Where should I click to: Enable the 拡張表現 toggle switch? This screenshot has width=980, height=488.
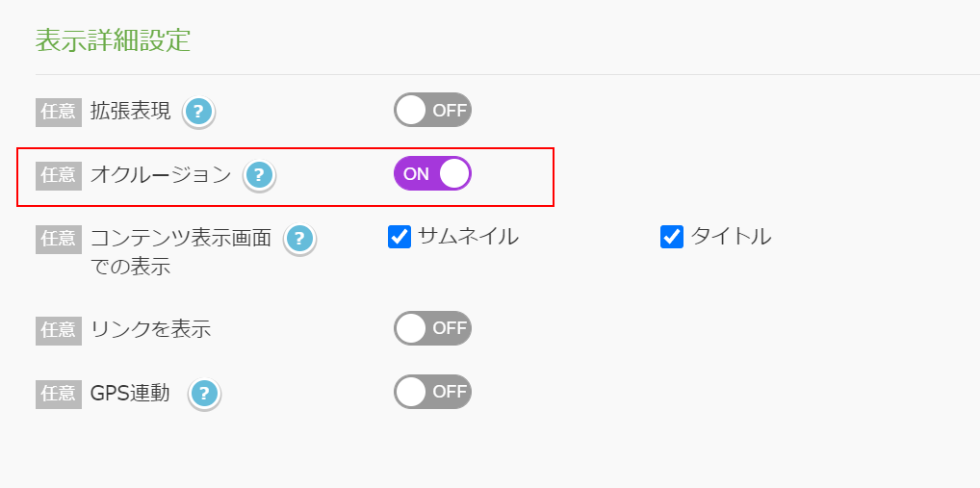[x=432, y=110]
